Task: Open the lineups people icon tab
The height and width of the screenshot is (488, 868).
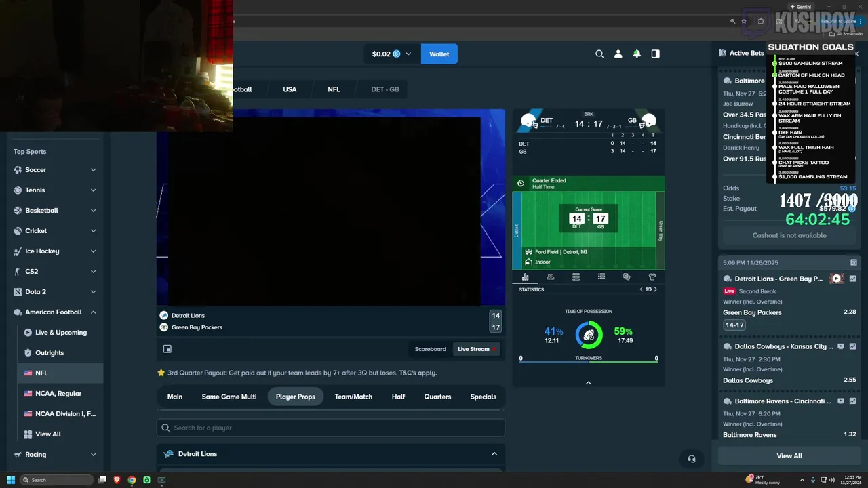Action: pos(550,277)
